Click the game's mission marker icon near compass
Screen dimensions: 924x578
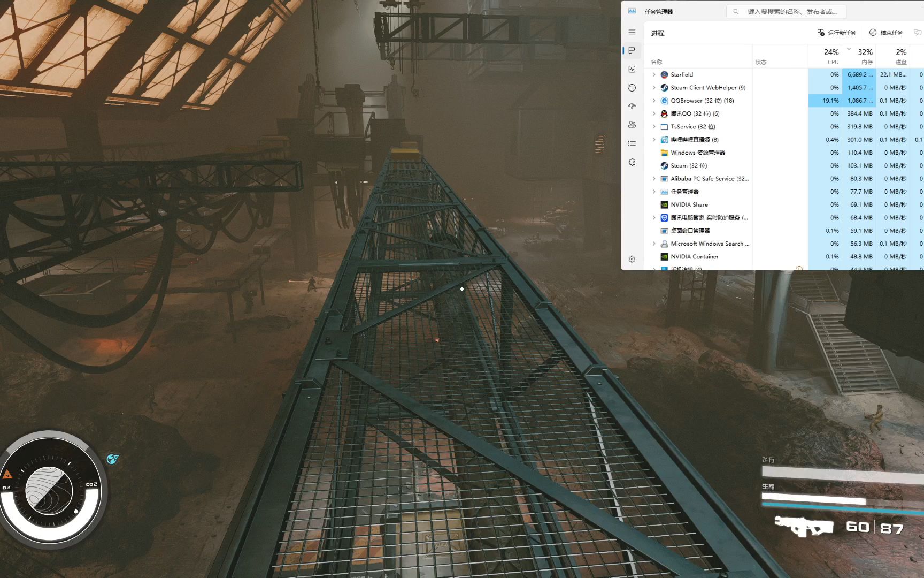pos(113,459)
